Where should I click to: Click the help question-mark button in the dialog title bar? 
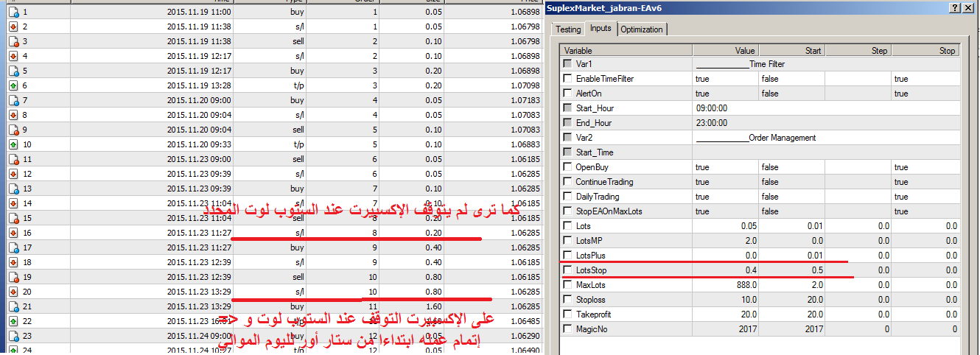pos(955,7)
